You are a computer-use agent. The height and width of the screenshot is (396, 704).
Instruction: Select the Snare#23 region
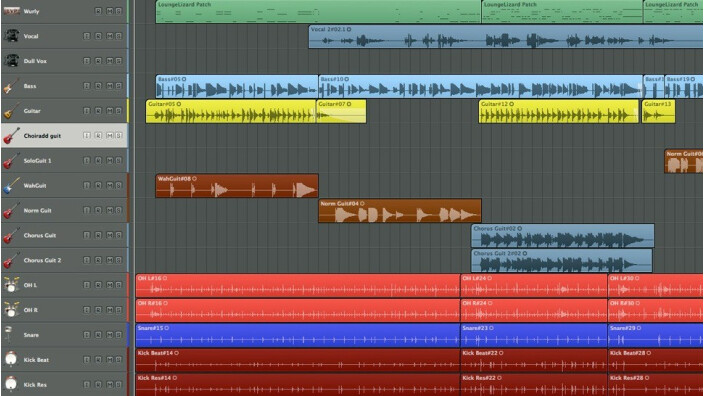pos(534,335)
